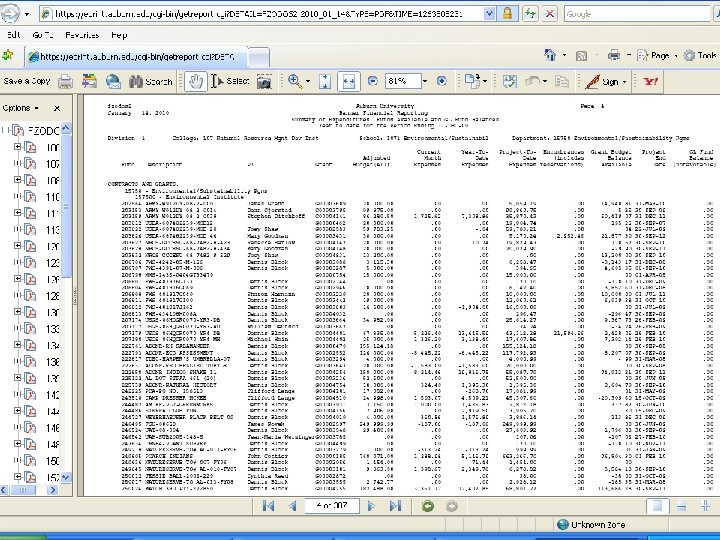The height and width of the screenshot is (540, 720).
Task: Click the minus zoom out button
Action: tap(373, 81)
